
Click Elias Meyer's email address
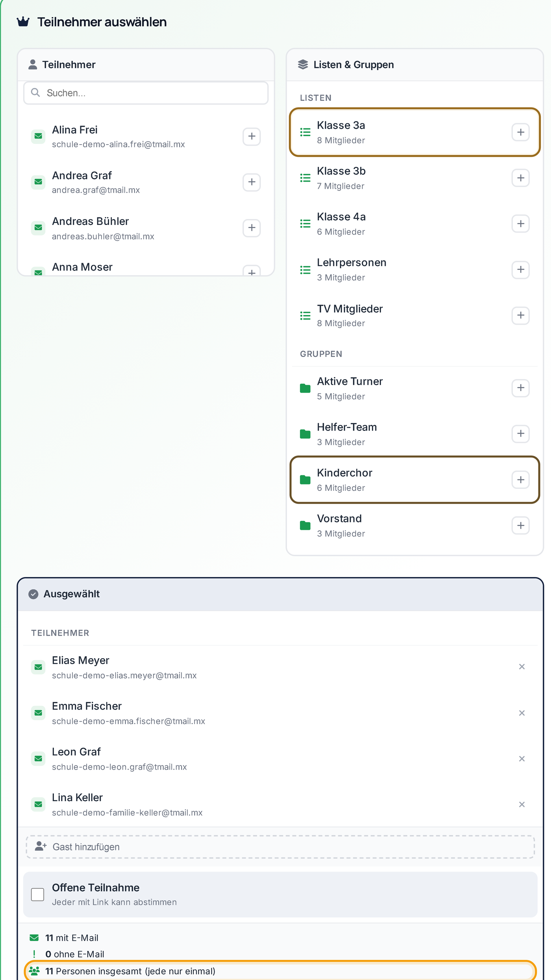coord(124,676)
